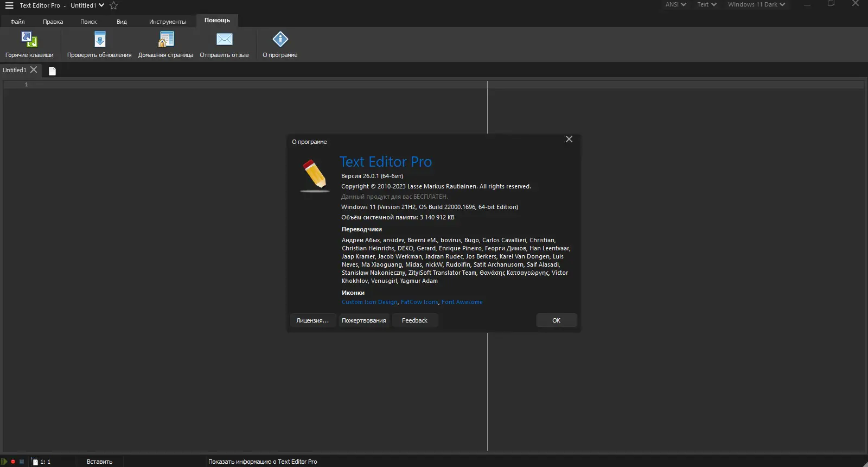Click Отправить отзыв envelope icon
This screenshot has height=467, width=868.
pyautogui.click(x=224, y=39)
